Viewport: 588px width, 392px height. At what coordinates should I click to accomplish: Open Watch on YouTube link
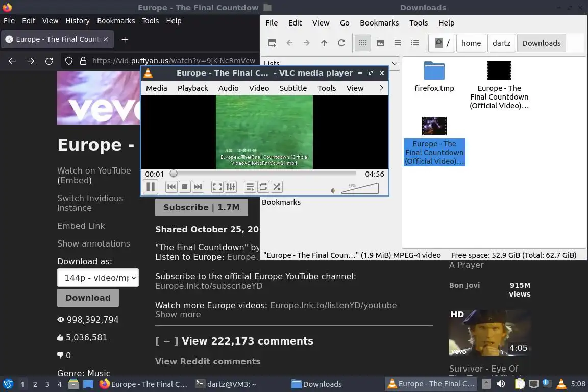click(x=94, y=170)
